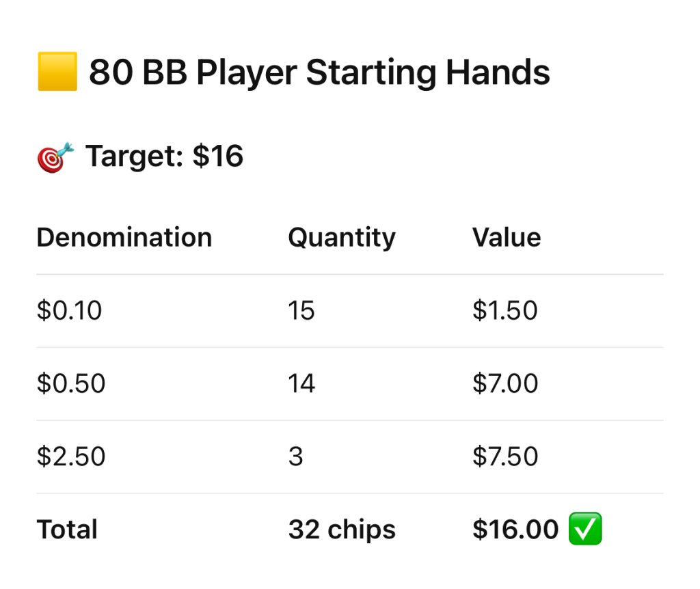Click the $1.50 value cell
The height and width of the screenshot is (589, 700).
click(x=504, y=311)
